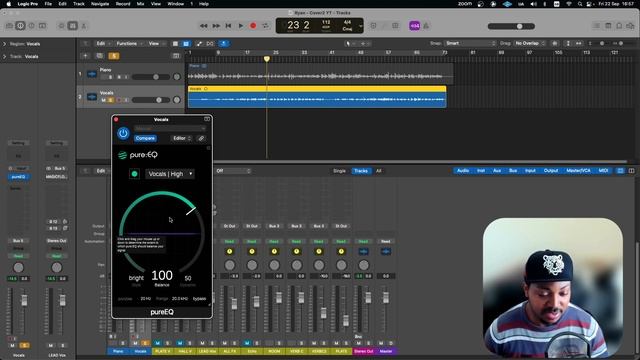Open the Track menu in menu bar
640x360 pixels.
tap(79, 4)
